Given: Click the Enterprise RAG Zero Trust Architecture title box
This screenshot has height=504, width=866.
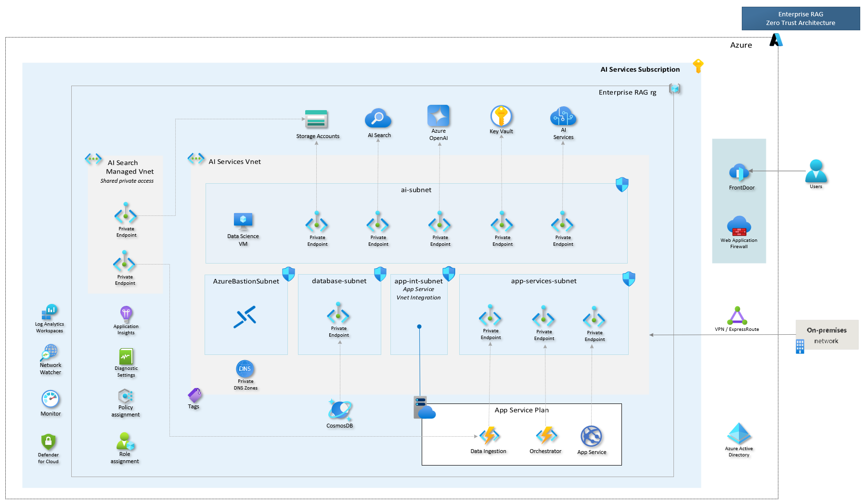Looking at the screenshot, I should [801, 19].
